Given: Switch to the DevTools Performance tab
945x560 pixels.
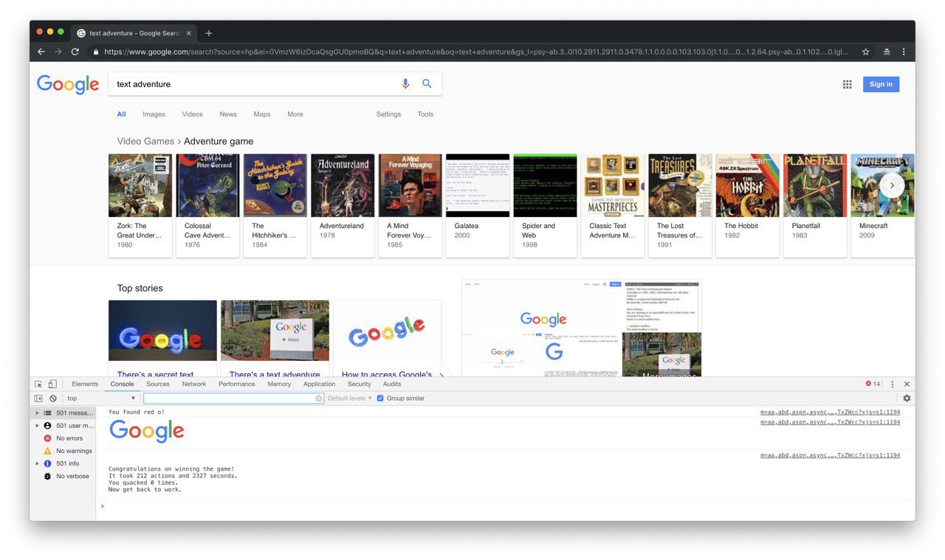Looking at the screenshot, I should tap(237, 384).
